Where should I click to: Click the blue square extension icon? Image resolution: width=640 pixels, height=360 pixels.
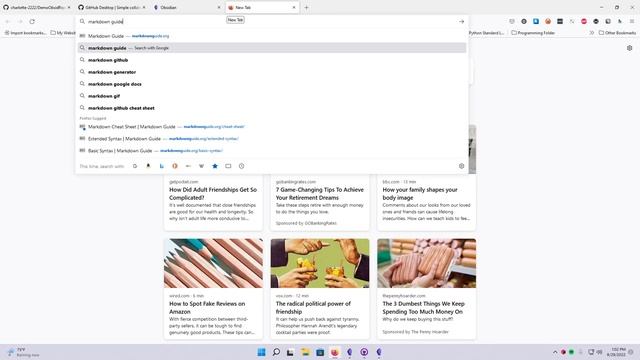536,21
